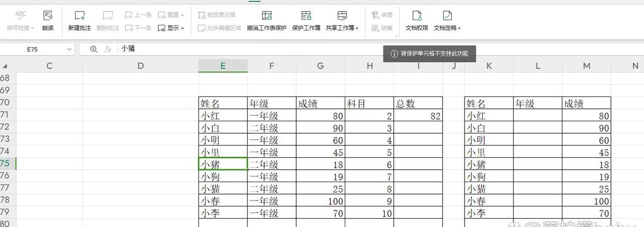Click score 60 in column G

[x=320, y=139]
